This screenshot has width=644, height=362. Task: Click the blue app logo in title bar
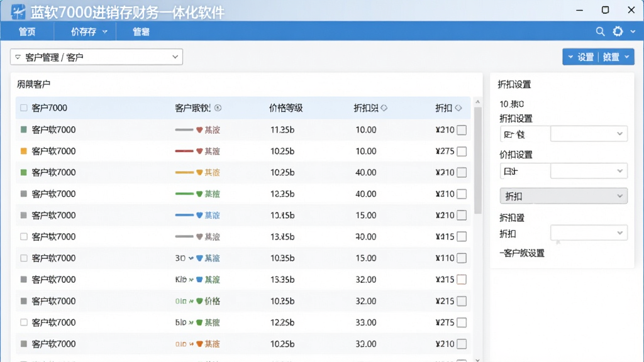18,12
